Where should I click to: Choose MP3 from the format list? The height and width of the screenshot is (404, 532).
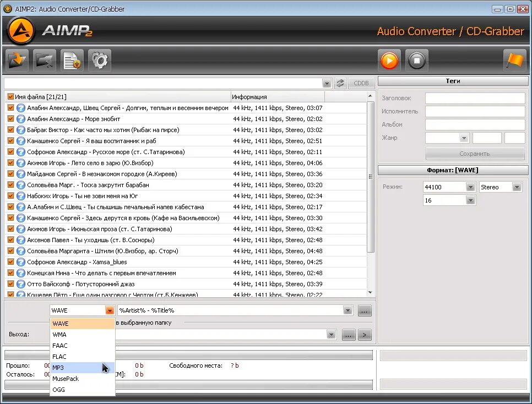[83, 368]
